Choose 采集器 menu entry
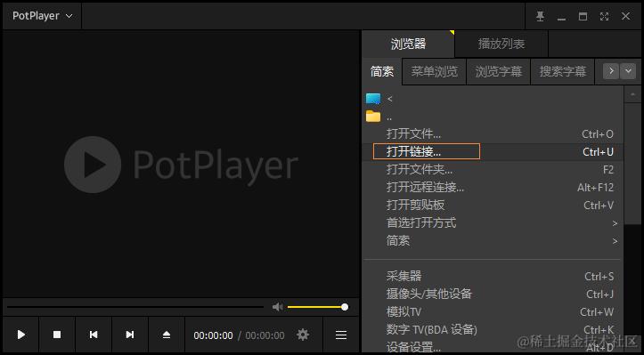This screenshot has width=644, height=355. coord(493,276)
